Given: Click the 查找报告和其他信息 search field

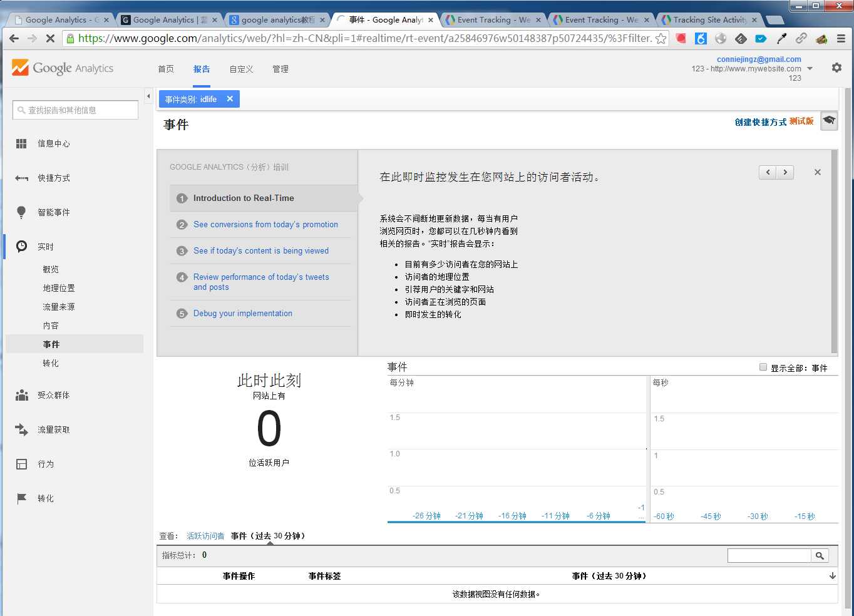Looking at the screenshot, I should coord(75,110).
